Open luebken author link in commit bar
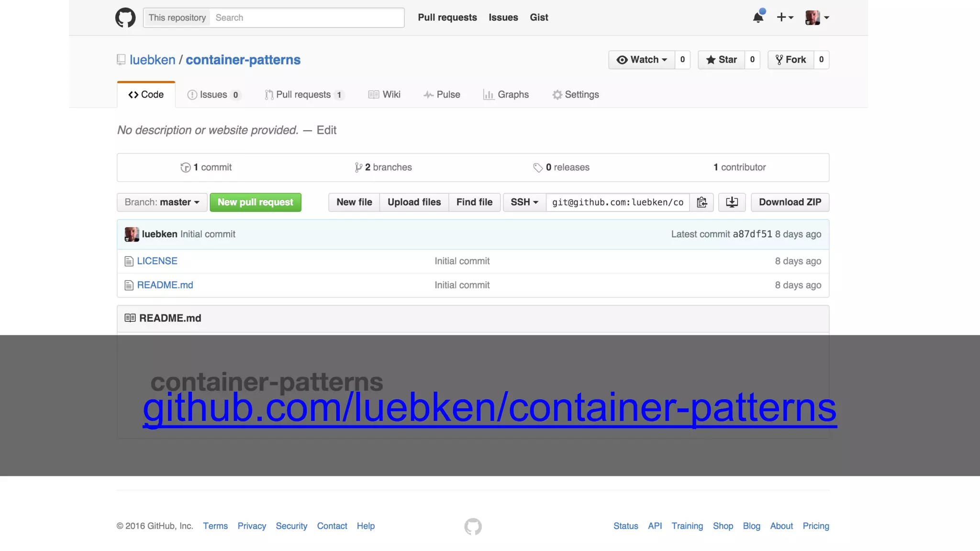 159,234
